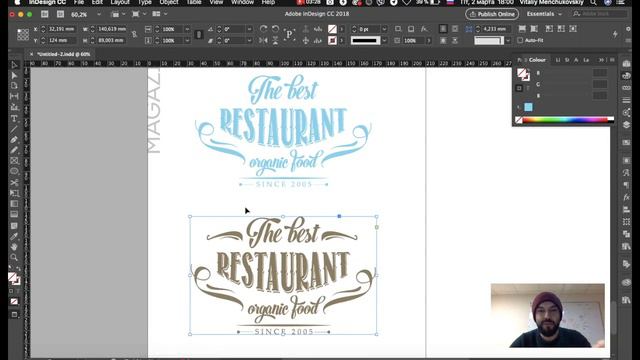Select the Rectangle Frame tool
Screen dimensions: 640x360
[x=14, y=160]
